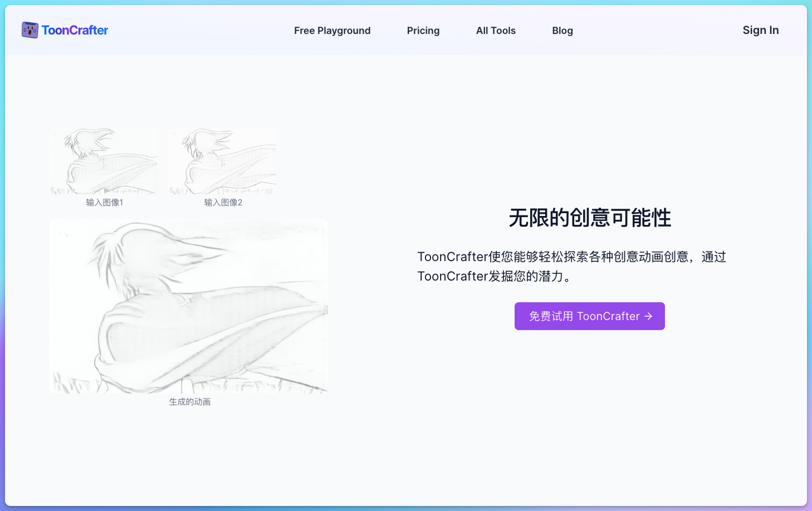Click the 生成的动画 caption label
Screen dimensions: 812x511
pyautogui.click(x=190, y=402)
